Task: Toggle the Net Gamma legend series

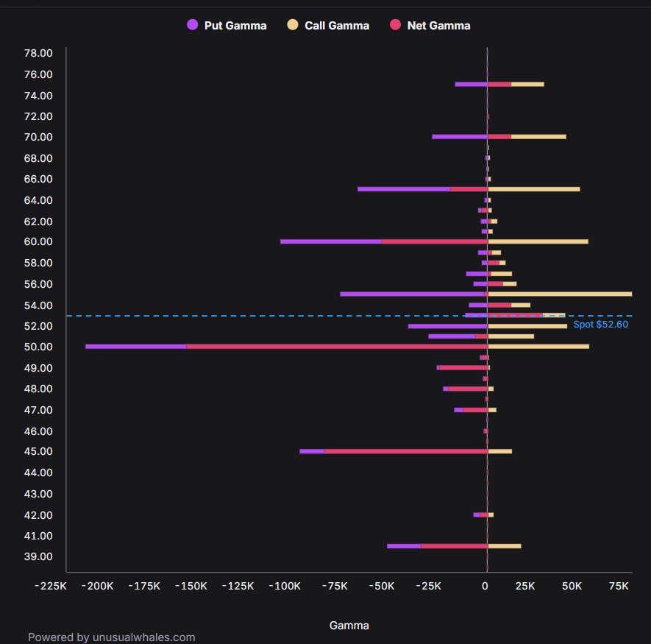Action: 430,25
